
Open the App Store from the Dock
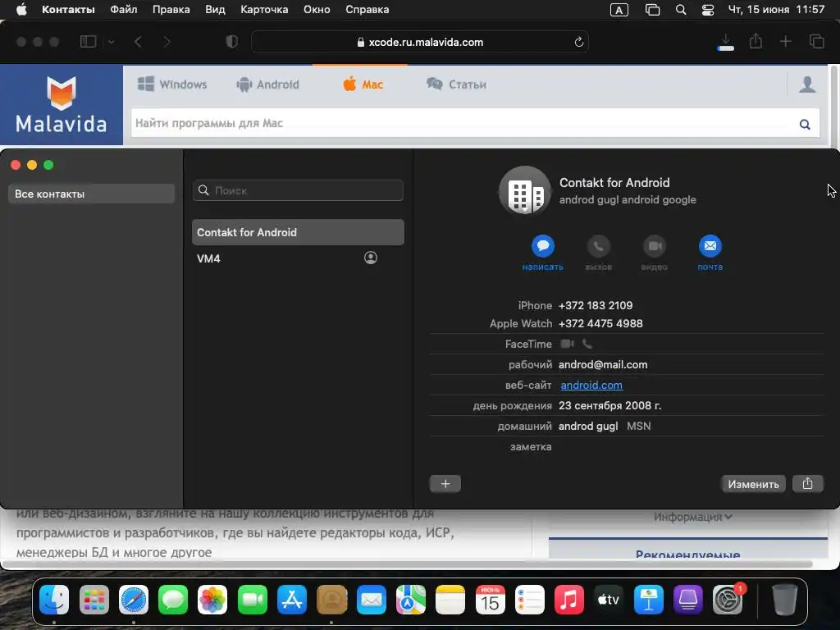pyautogui.click(x=292, y=600)
